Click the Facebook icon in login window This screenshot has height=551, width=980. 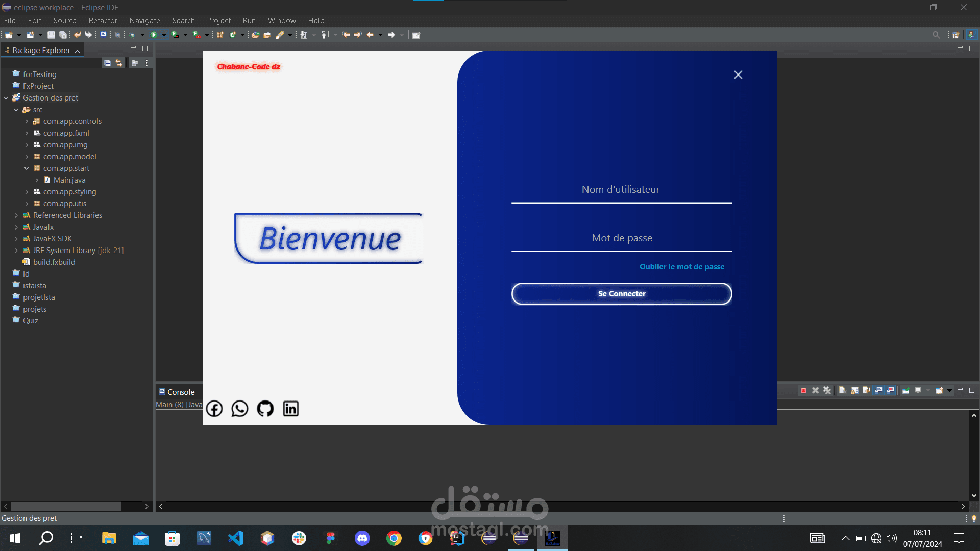point(214,409)
